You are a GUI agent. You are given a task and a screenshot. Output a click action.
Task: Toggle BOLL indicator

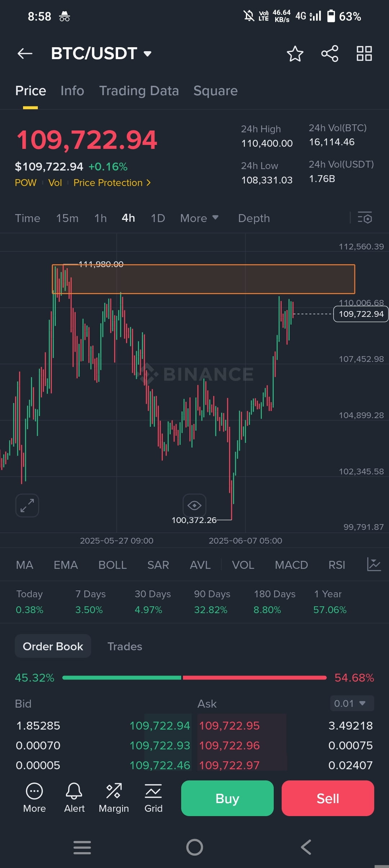(112, 565)
